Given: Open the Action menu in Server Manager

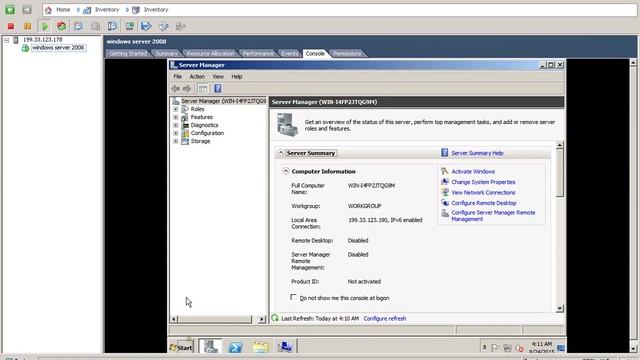Looking at the screenshot, I should coord(197,76).
